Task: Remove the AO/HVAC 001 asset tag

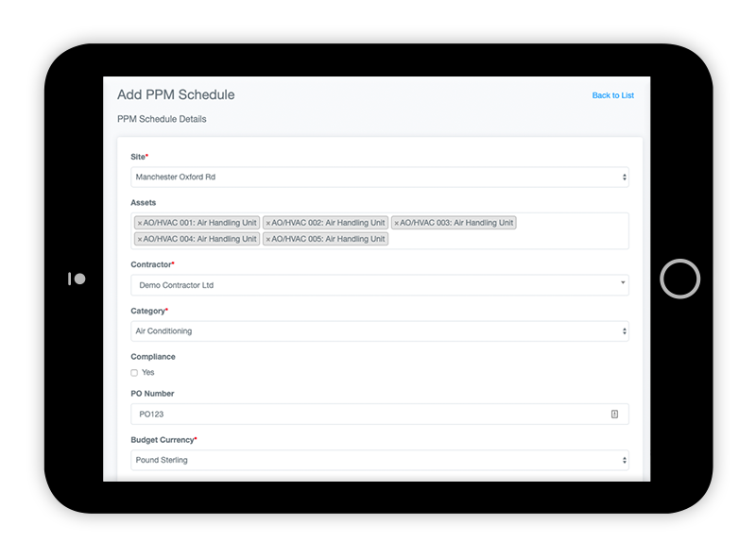Action: point(140,223)
